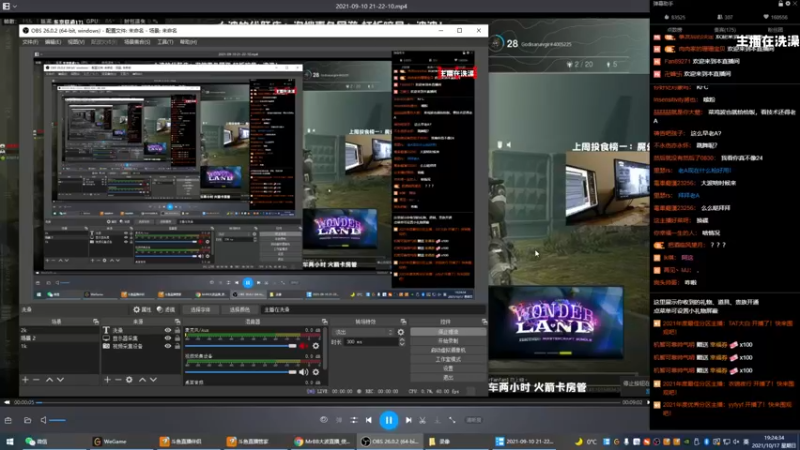Pause the video using the blue pause button

coord(389,420)
